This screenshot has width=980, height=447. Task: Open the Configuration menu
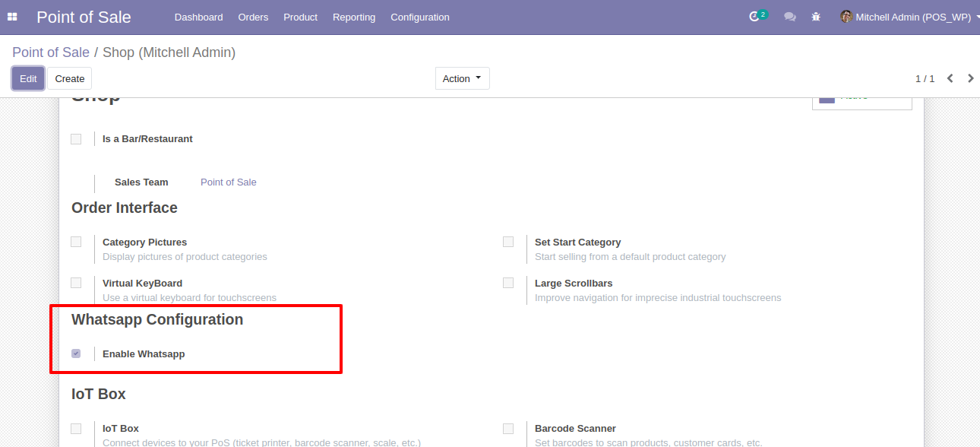pyautogui.click(x=420, y=17)
